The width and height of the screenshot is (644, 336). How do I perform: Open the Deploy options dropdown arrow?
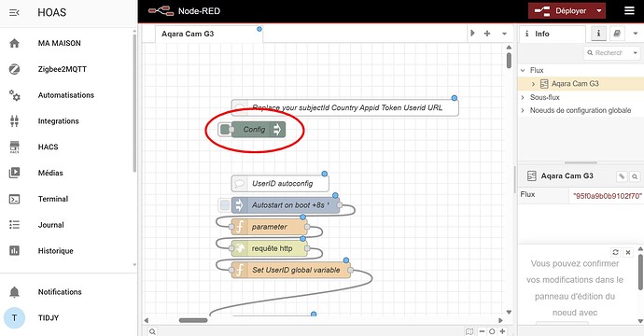(x=599, y=11)
